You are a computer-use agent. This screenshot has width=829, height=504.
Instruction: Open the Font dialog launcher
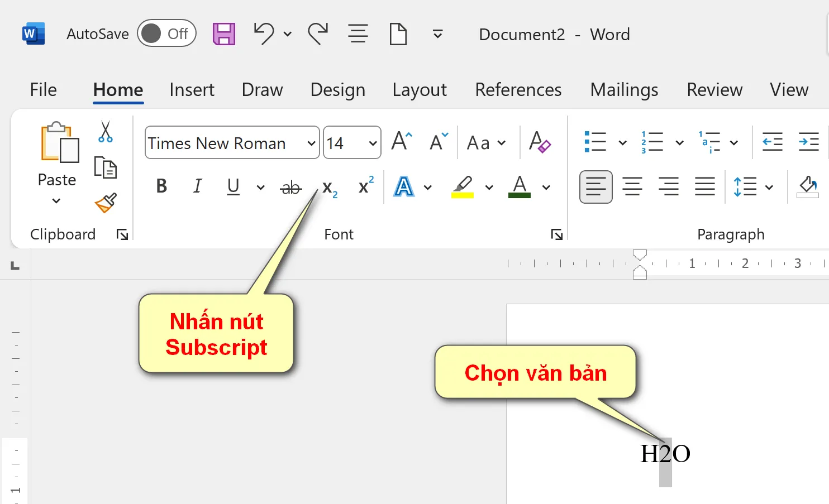point(556,234)
